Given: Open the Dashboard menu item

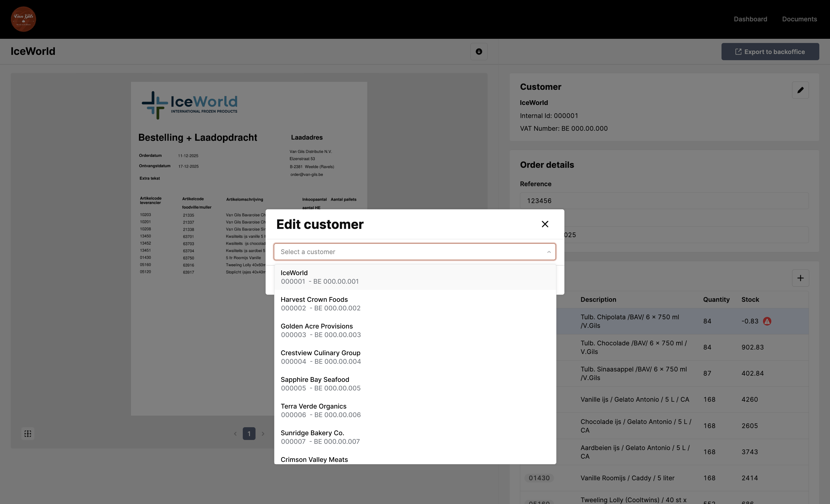Looking at the screenshot, I should point(750,19).
